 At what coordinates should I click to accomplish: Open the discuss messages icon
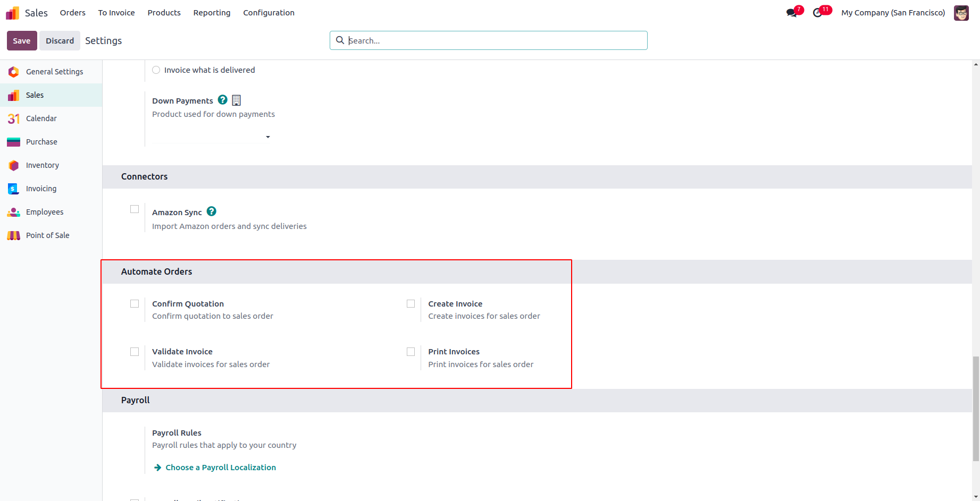[792, 13]
